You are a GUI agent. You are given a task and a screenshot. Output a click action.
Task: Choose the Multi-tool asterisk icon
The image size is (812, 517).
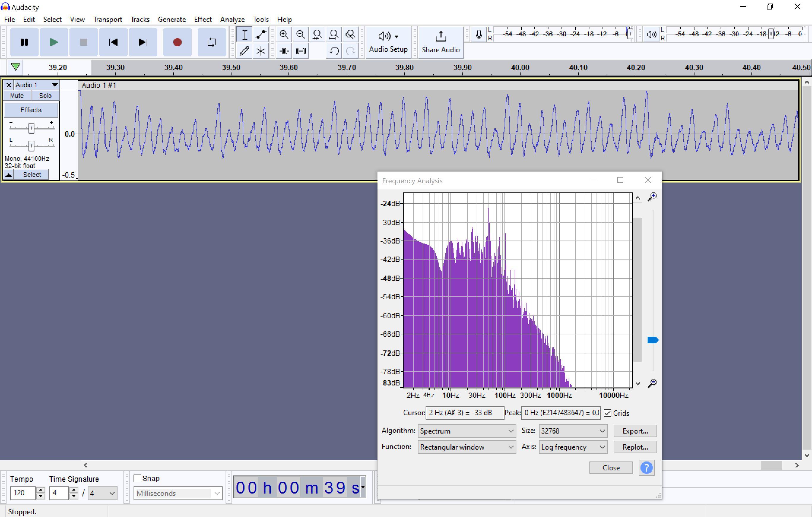click(261, 51)
